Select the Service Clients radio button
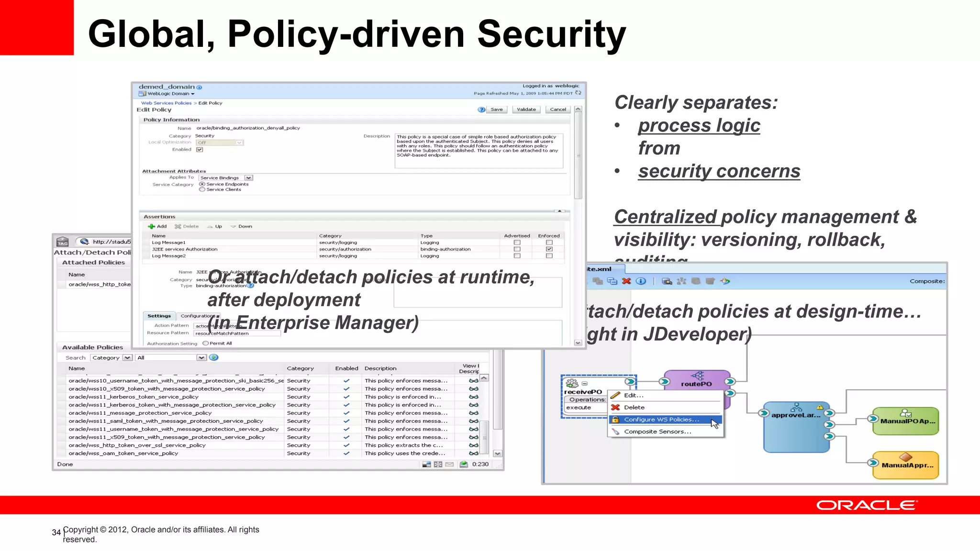The height and width of the screenshot is (551, 980). (x=202, y=189)
